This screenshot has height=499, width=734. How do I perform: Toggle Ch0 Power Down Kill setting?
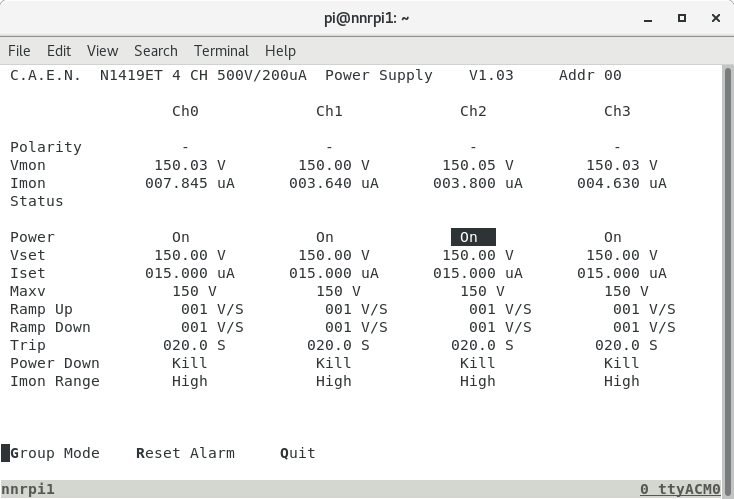pos(190,363)
